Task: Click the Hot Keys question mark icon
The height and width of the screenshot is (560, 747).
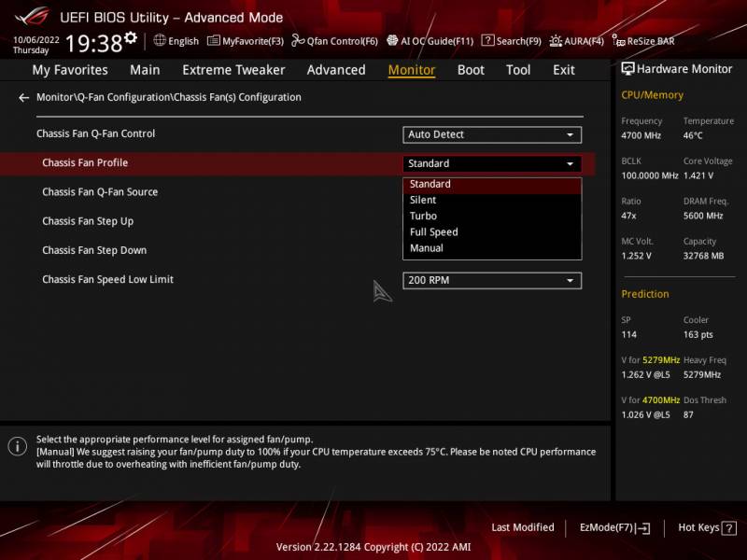Action: pos(729,528)
